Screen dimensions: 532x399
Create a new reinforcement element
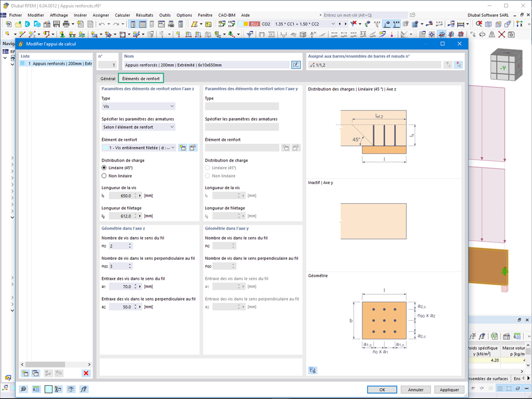tap(183, 147)
